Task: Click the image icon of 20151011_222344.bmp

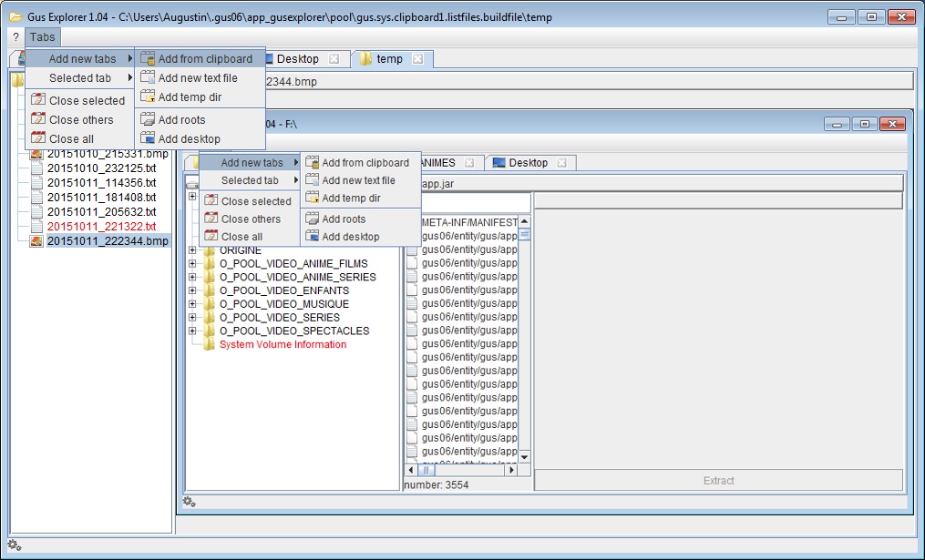Action: [36, 240]
